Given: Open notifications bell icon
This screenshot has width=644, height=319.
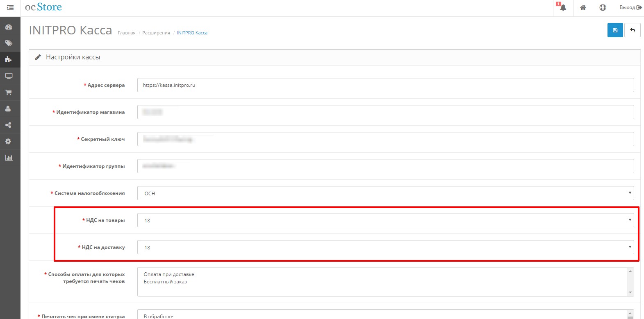Looking at the screenshot, I should pos(563,7).
